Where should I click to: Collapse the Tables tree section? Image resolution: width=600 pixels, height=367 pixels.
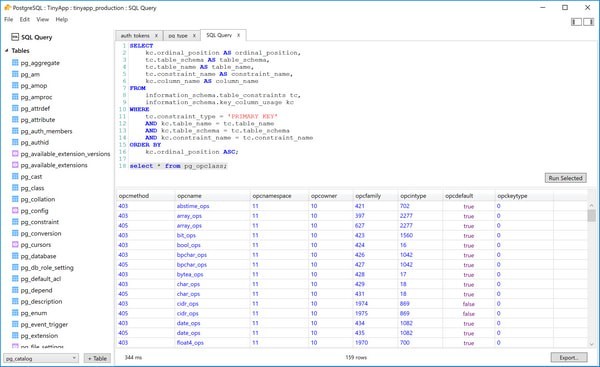click(7, 51)
